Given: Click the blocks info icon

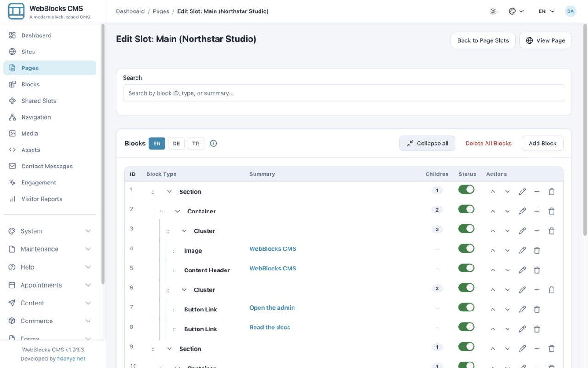Looking at the screenshot, I should pos(214,144).
